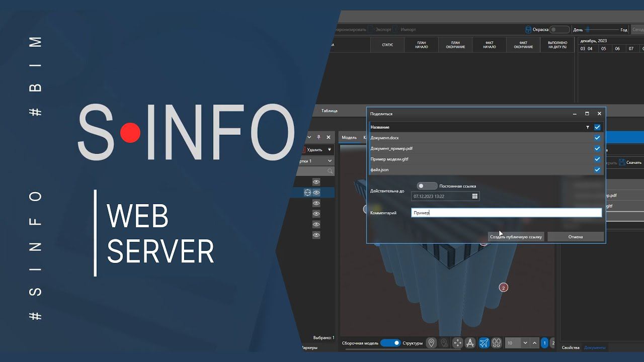Click the chevron dropdown in the left panel header

tap(308, 137)
